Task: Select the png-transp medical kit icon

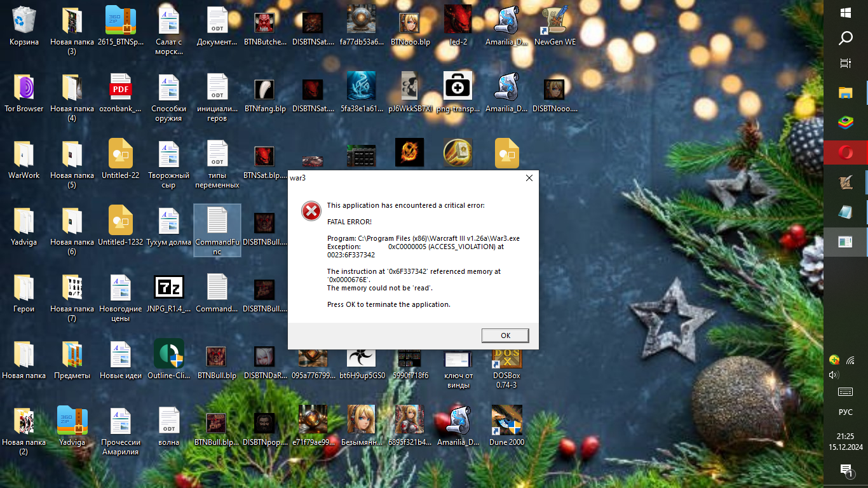Action: pos(458,93)
